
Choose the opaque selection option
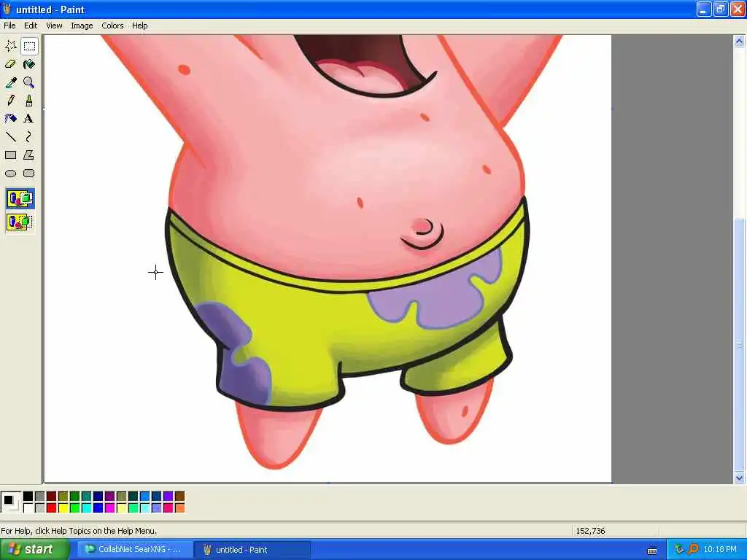(20, 198)
